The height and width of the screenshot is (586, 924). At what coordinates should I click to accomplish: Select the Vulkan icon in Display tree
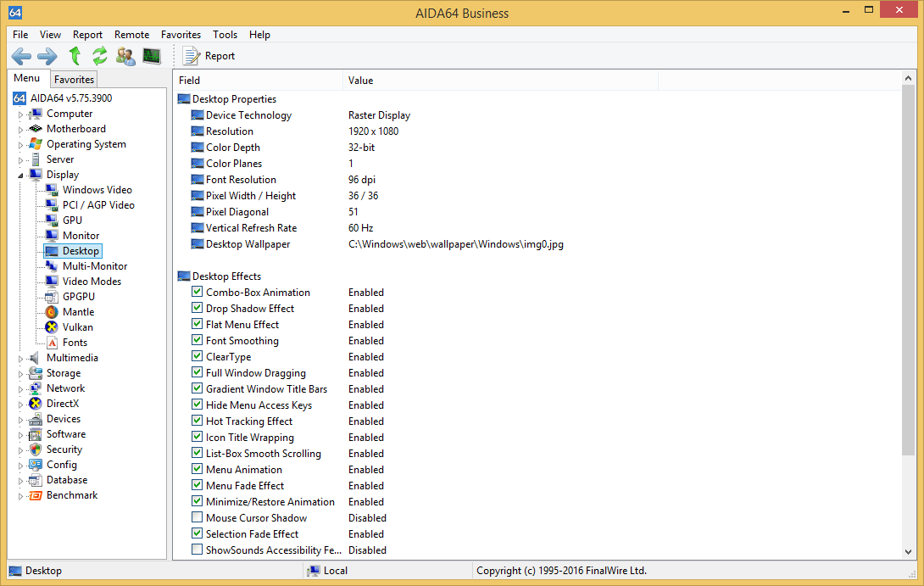click(52, 327)
